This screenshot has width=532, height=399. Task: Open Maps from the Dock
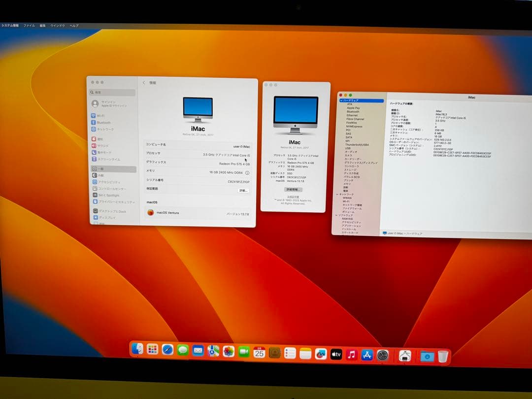coord(213,351)
